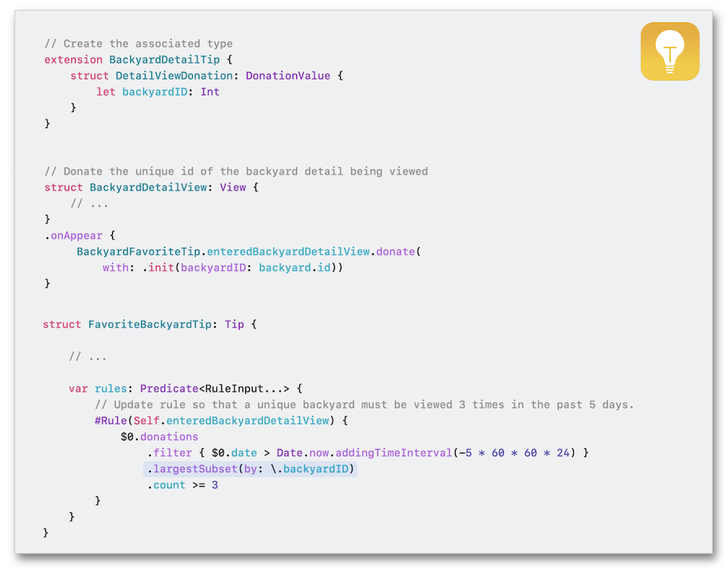728x572 pixels.
Task: Click the 'Create the associated type' comment
Action: point(138,44)
